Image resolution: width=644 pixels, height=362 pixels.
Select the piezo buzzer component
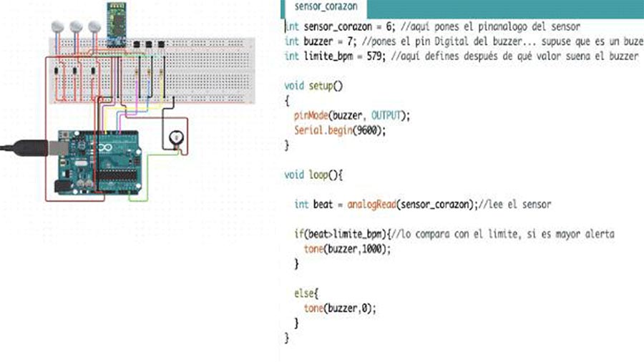click(x=176, y=139)
